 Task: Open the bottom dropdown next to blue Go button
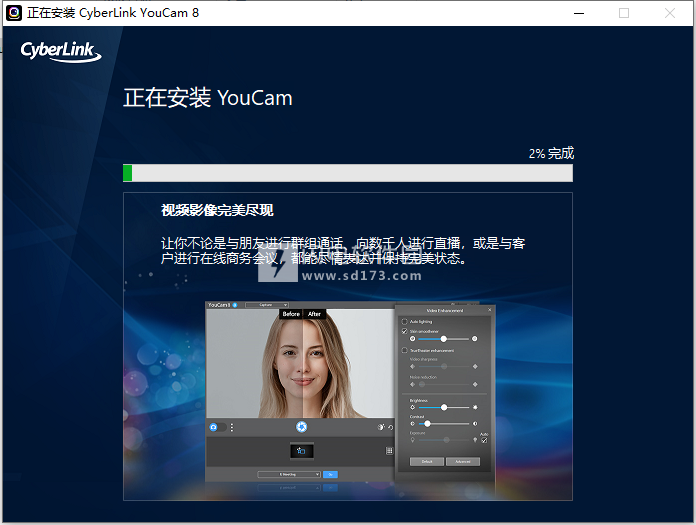pyautogui.click(x=289, y=474)
